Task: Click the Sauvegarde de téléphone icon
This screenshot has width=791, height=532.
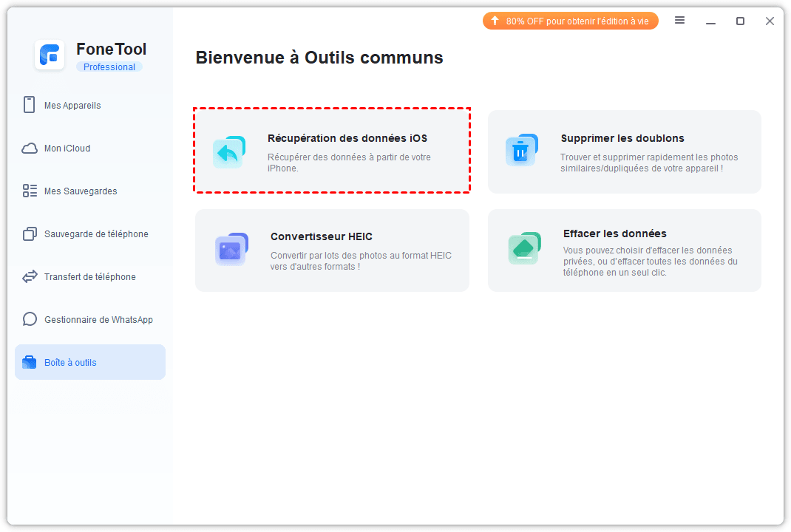Action: [30, 234]
